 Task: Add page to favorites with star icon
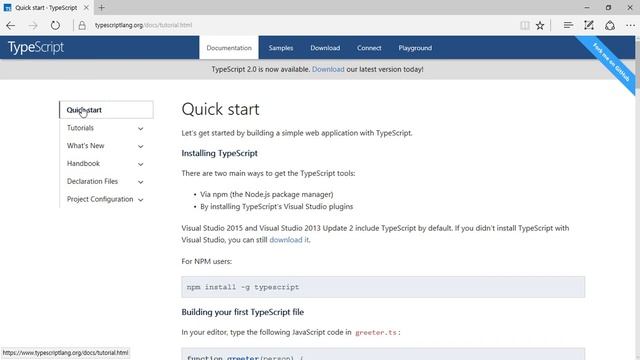540,25
